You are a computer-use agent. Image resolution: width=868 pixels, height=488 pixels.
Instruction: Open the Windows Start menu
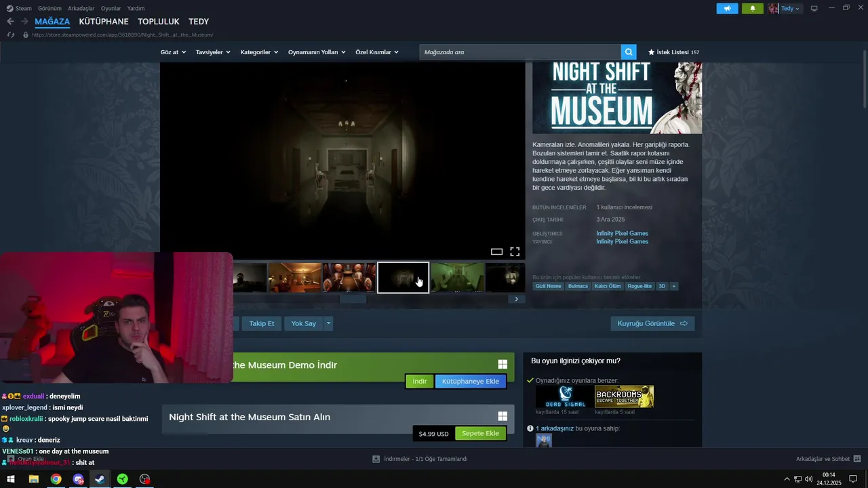[x=11, y=479]
